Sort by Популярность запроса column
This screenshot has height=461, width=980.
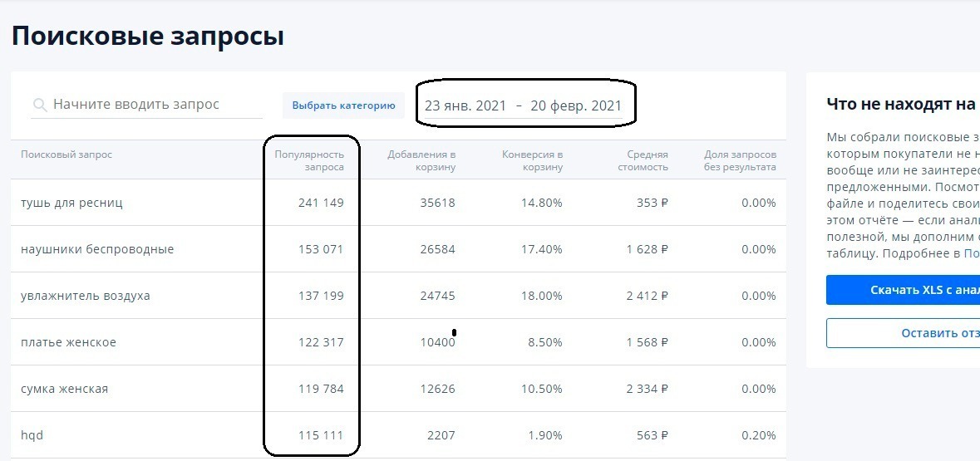point(309,160)
